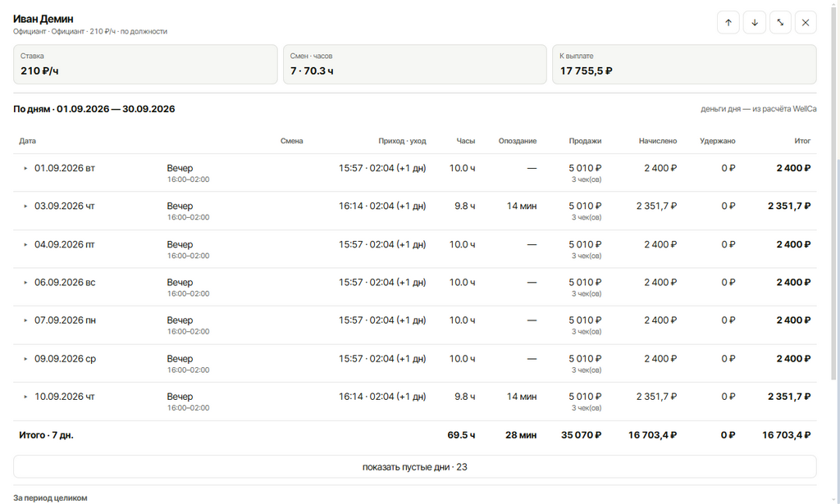
Task: Click the Смен · часов summary card
Action: click(414, 64)
